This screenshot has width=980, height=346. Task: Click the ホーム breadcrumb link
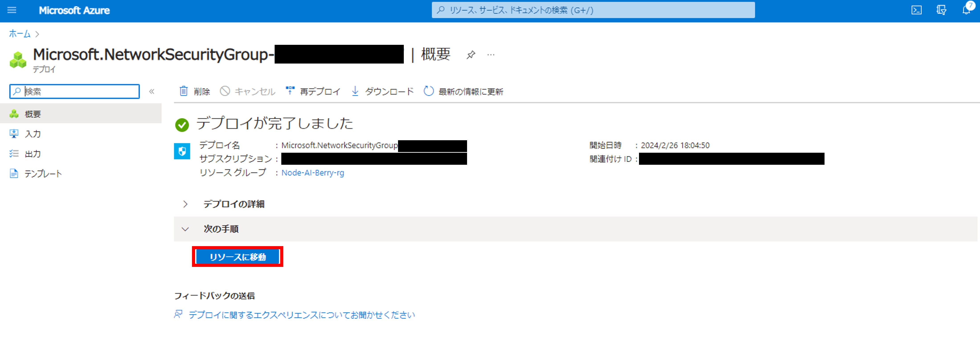pyautogui.click(x=19, y=34)
